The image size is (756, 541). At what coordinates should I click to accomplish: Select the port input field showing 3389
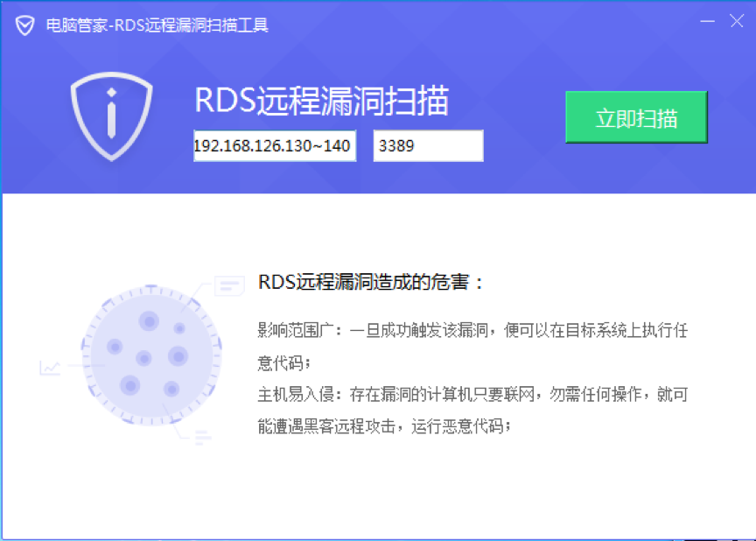click(428, 145)
